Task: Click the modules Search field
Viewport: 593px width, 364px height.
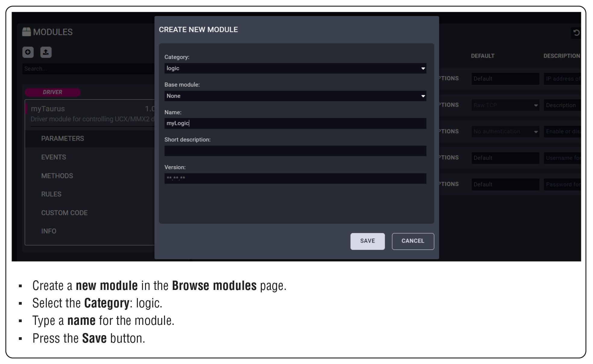Action: [x=87, y=69]
